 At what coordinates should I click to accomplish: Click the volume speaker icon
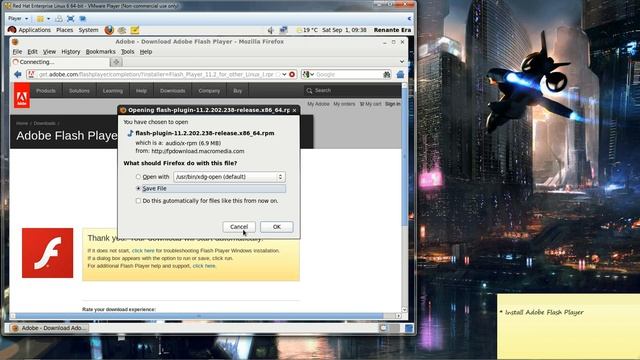[x=271, y=30]
